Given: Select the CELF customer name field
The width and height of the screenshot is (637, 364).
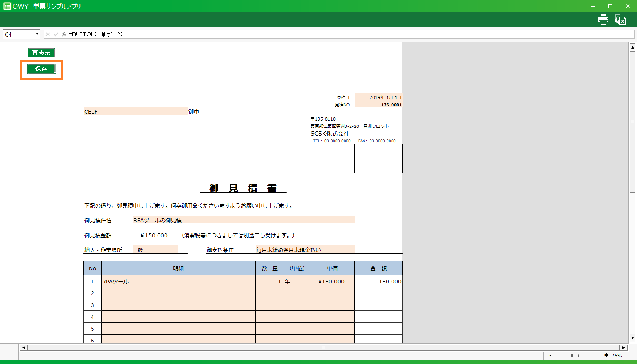Looking at the screenshot, I should pos(135,111).
